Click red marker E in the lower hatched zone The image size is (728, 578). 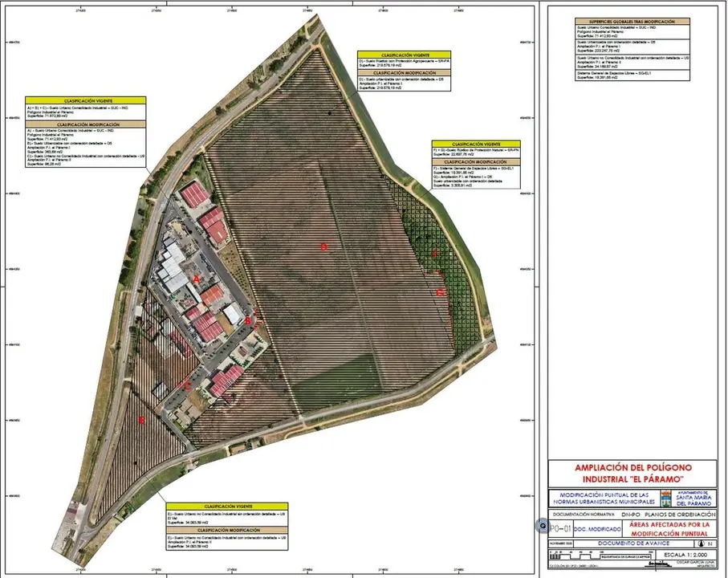click(x=143, y=419)
